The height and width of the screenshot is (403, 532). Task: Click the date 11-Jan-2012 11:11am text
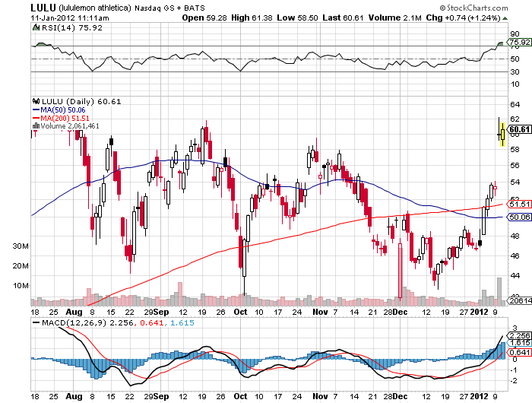(x=70, y=18)
